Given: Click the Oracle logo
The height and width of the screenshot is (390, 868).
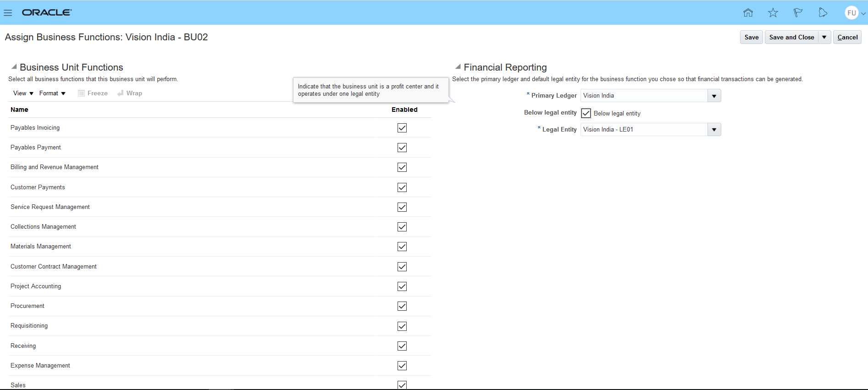Looking at the screenshot, I should click(x=47, y=12).
